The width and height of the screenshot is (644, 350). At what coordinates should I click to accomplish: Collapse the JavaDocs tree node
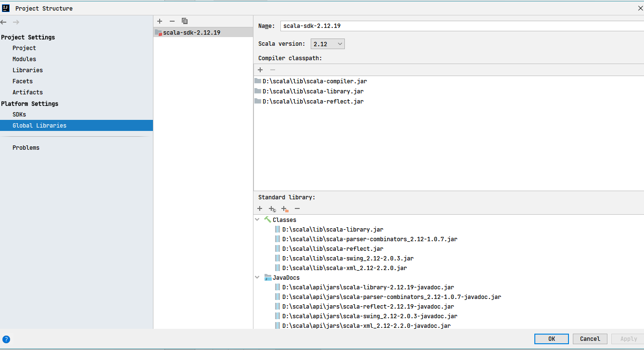[257, 277]
